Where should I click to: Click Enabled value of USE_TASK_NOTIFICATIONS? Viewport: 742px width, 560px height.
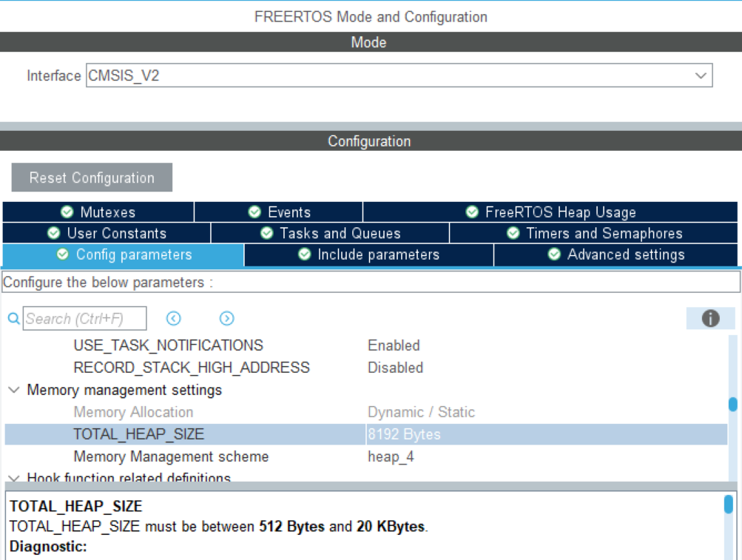click(x=394, y=345)
